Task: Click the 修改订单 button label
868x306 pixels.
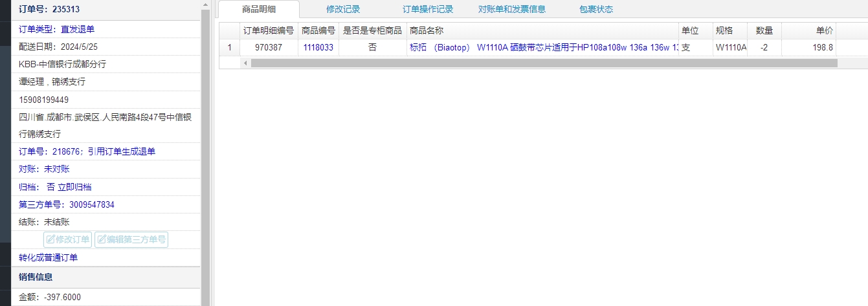Action: 72,240
